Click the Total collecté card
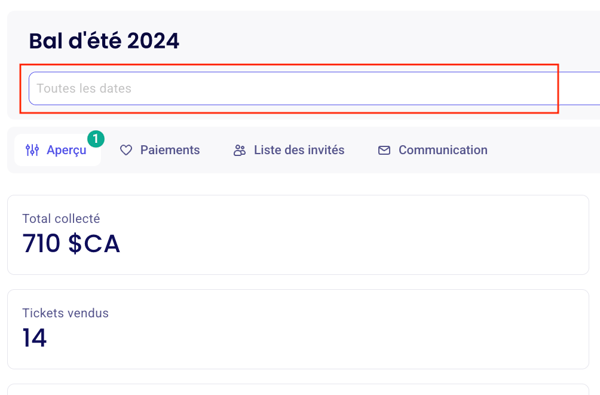 pyautogui.click(x=298, y=235)
